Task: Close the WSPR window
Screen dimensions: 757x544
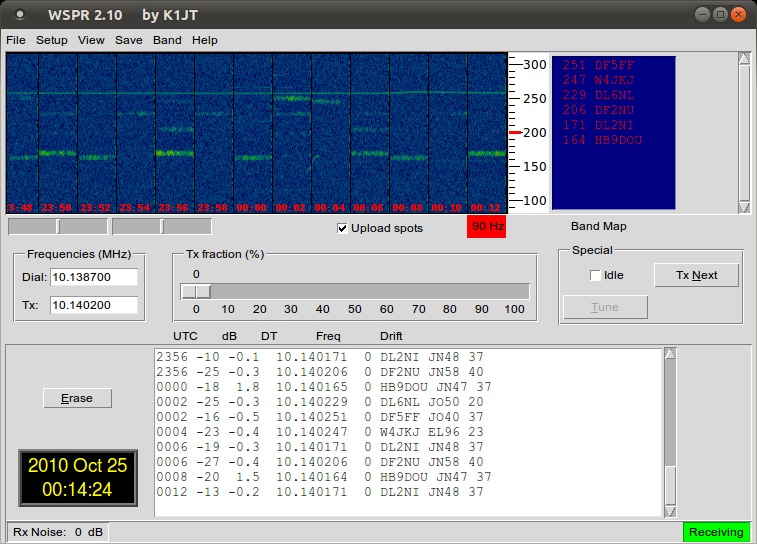Action: tap(738, 14)
